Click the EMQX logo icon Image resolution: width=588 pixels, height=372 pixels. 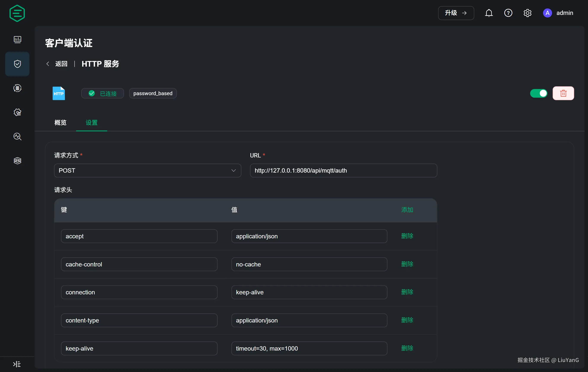(17, 13)
